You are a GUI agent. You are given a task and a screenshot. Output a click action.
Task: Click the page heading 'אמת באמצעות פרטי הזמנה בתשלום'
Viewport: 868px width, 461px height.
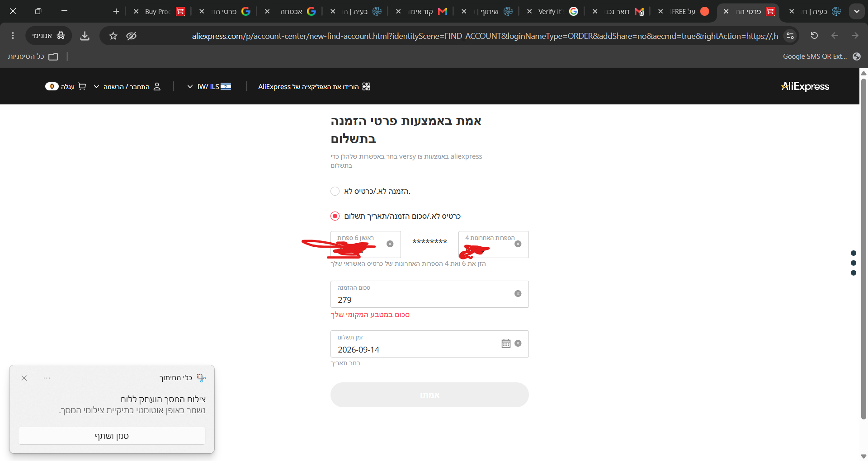click(406, 130)
